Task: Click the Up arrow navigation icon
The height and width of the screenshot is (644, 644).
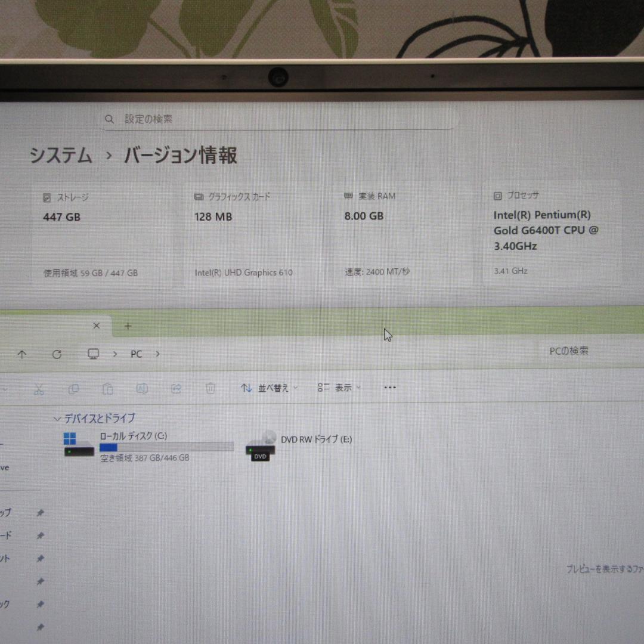Action: click(22, 354)
